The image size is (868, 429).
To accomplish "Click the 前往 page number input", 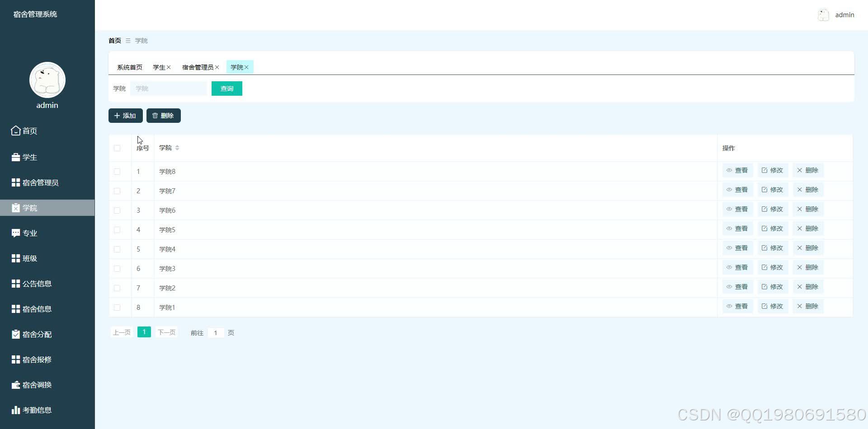I will click(x=216, y=333).
